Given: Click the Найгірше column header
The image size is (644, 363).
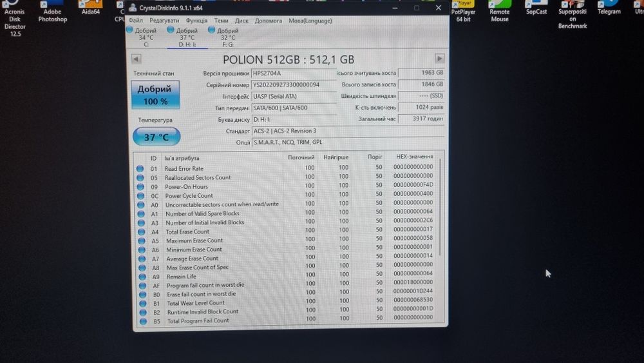Looking at the screenshot, I should tap(336, 157).
